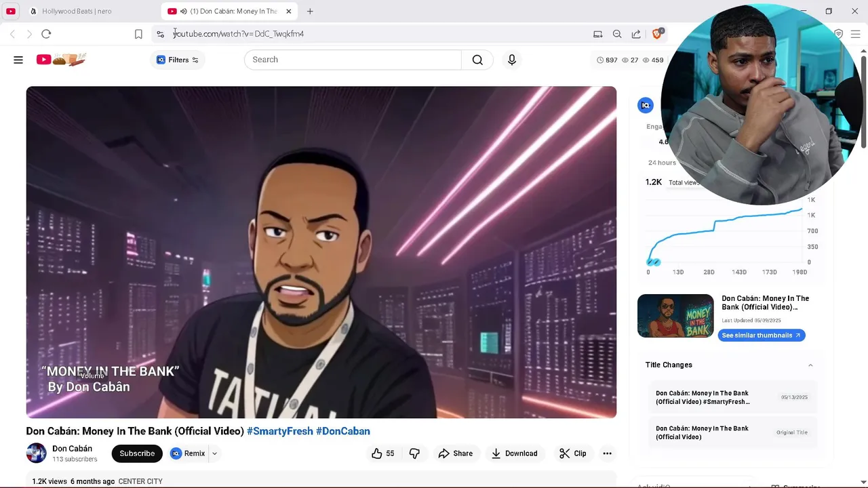Click the 459 views stat in header
This screenshot has width=868, height=488.
point(653,60)
